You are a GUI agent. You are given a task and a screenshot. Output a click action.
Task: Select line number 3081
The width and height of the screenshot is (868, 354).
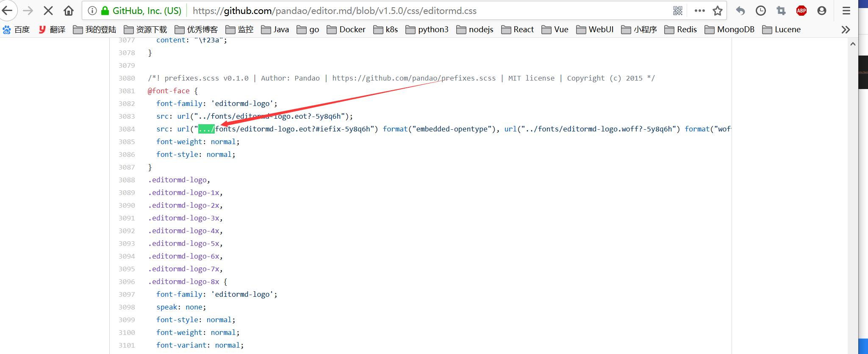(127, 91)
